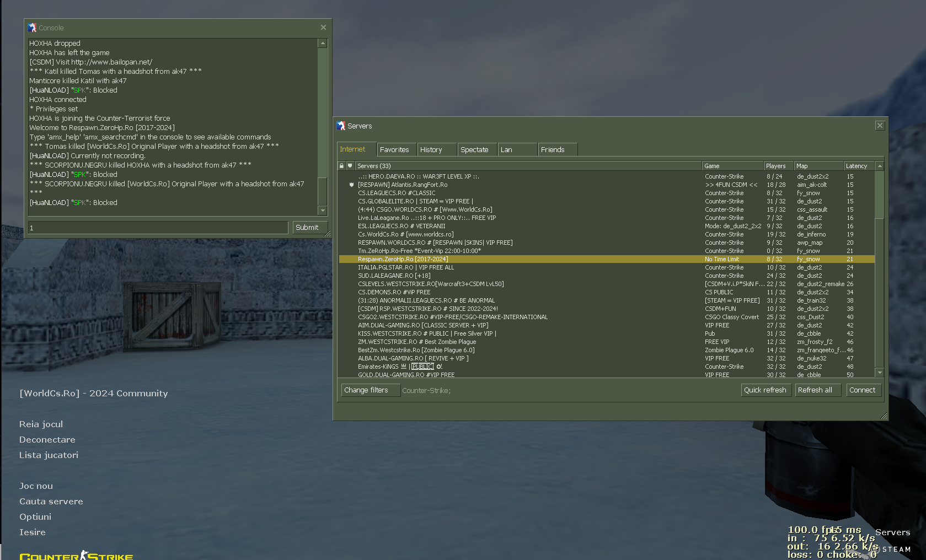The image size is (926, 560).
Task: Click Iesire to quit the game
Action: [33, 532]
